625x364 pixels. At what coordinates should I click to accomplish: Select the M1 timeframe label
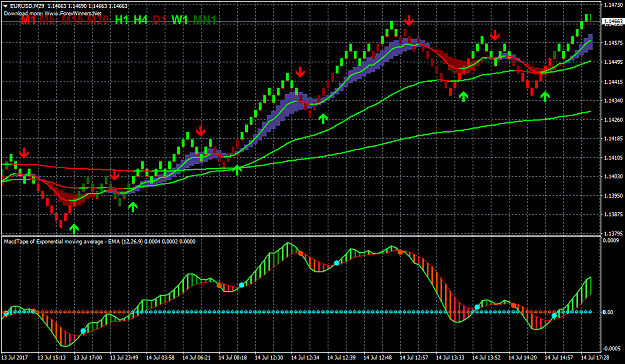[28, 20]
